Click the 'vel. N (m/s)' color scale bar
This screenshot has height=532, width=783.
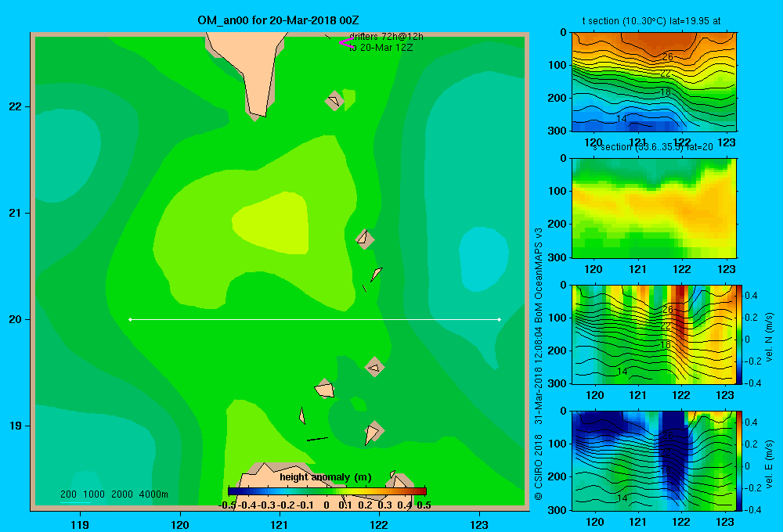pos(740,334)
